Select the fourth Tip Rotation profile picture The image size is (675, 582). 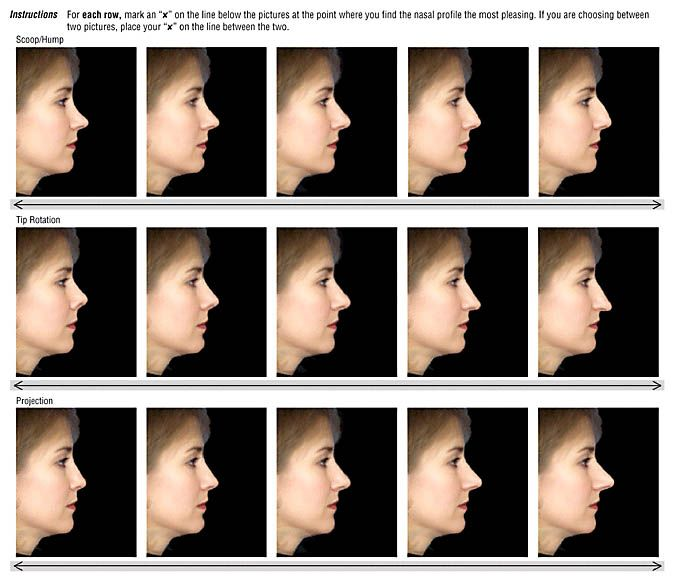pyautogui.click(x=468, y=302)
